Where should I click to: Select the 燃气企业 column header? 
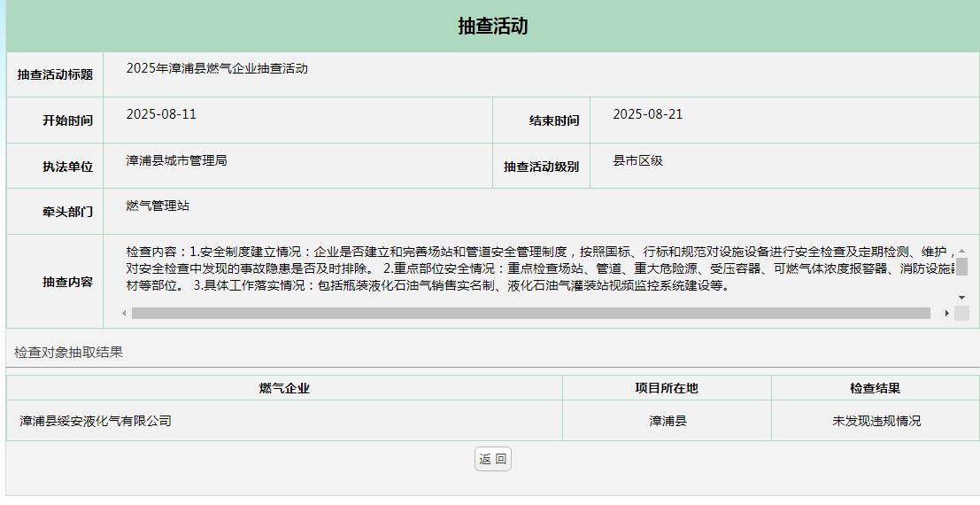tap(284, 388)
